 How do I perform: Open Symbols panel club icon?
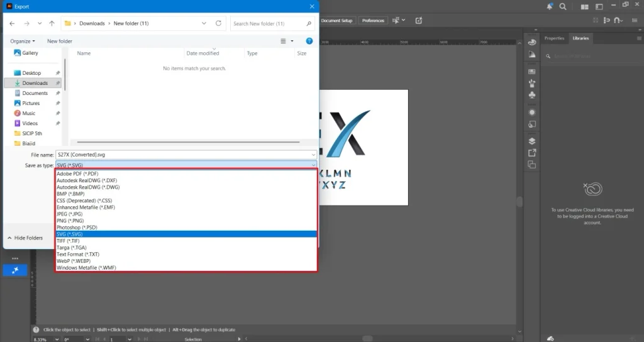click(532, 95)
